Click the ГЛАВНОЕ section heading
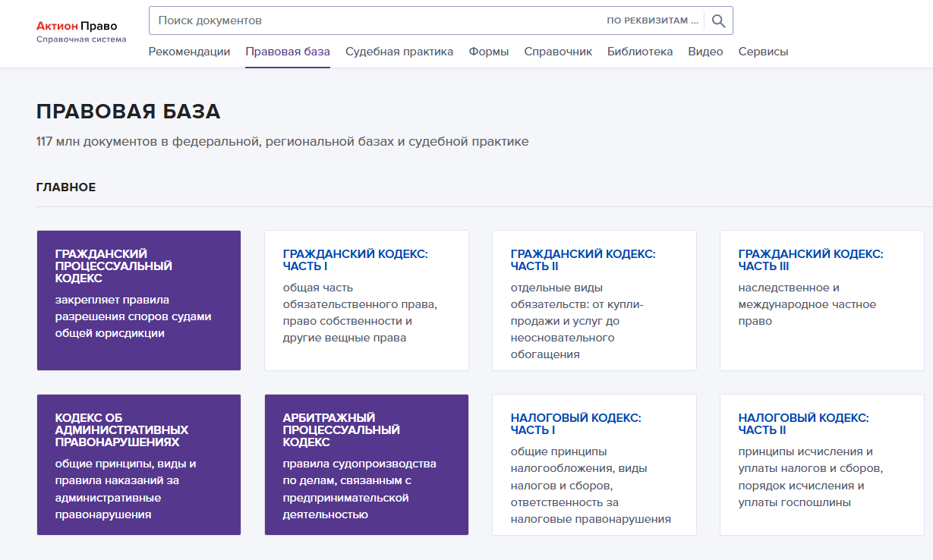Viewport: 933px width, 560px height. (66, 187)
